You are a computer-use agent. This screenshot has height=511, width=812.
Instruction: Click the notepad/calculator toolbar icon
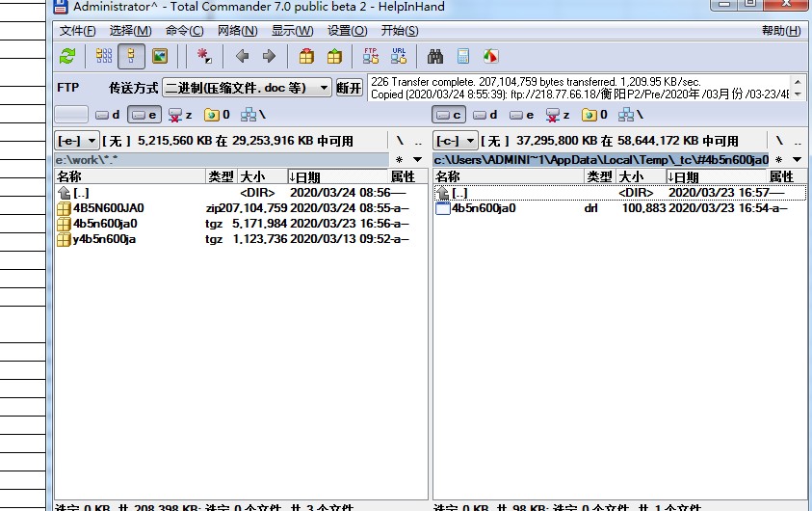(463, 56)
